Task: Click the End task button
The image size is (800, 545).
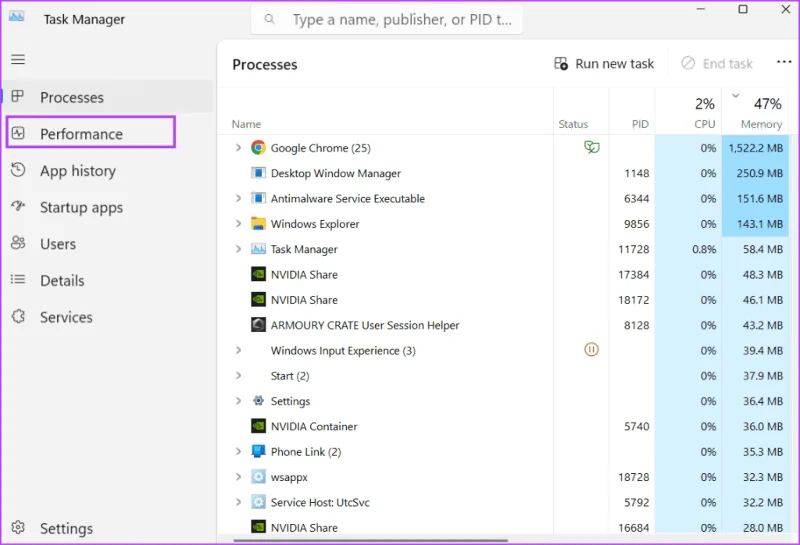Action: (716, 64)
